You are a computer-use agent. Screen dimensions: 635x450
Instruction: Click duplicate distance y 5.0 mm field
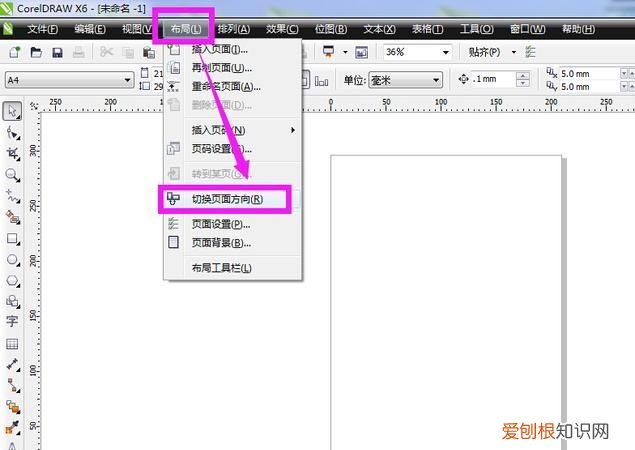coord(590,87)
